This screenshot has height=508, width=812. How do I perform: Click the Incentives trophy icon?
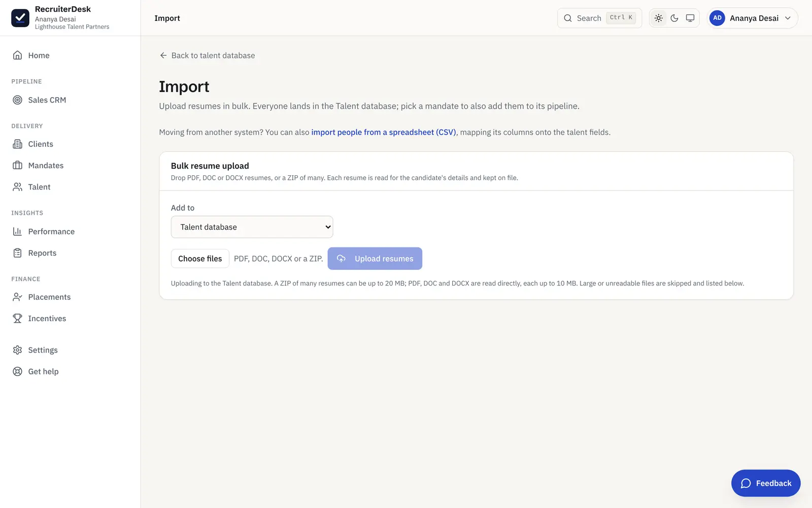17,319
